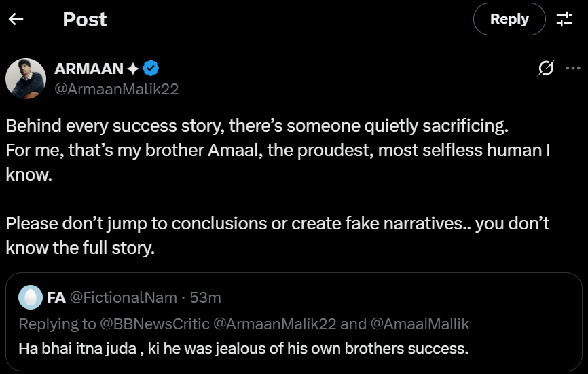Click the blue verified checkmark badge

151,69
